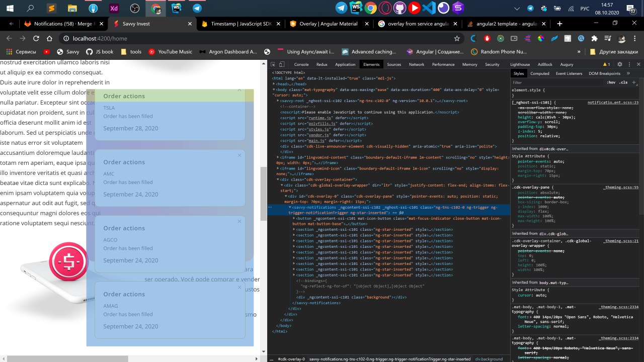
Task: Open Sublime Text from the taskbar
Action: 52,8
